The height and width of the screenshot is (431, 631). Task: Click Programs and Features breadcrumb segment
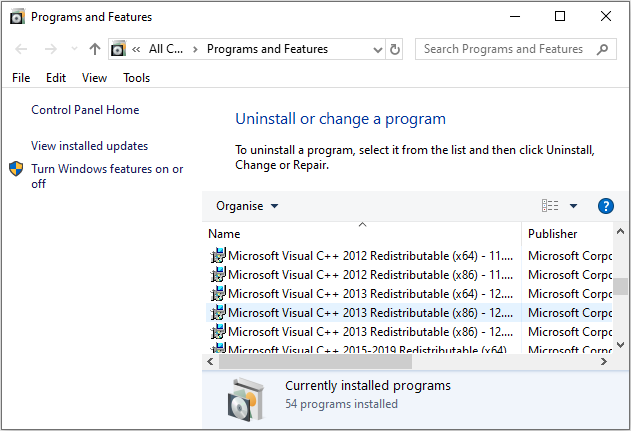(267, 49)
